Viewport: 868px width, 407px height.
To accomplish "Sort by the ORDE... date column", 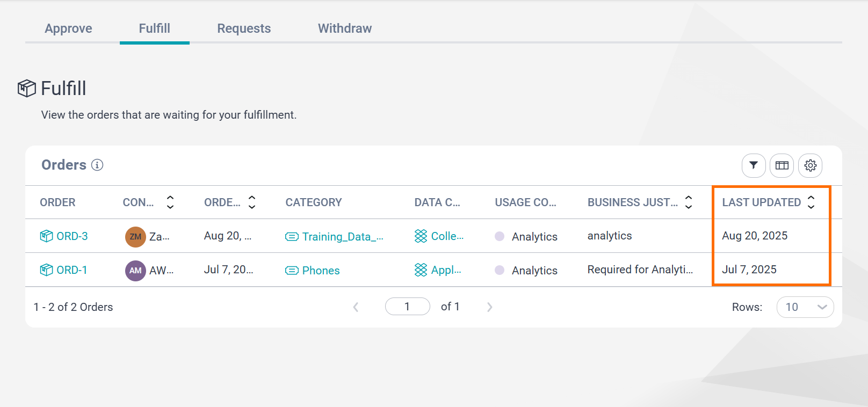I will (252, 202).
